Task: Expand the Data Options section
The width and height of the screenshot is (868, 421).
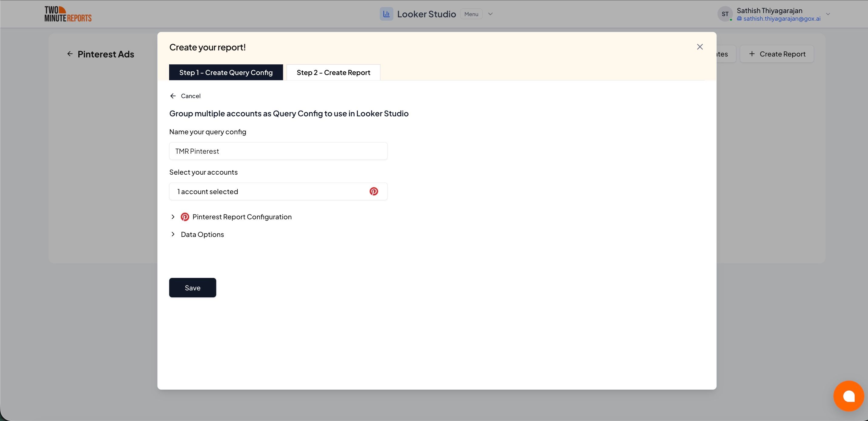Action: pyautogui.click(x=173, y=234)
